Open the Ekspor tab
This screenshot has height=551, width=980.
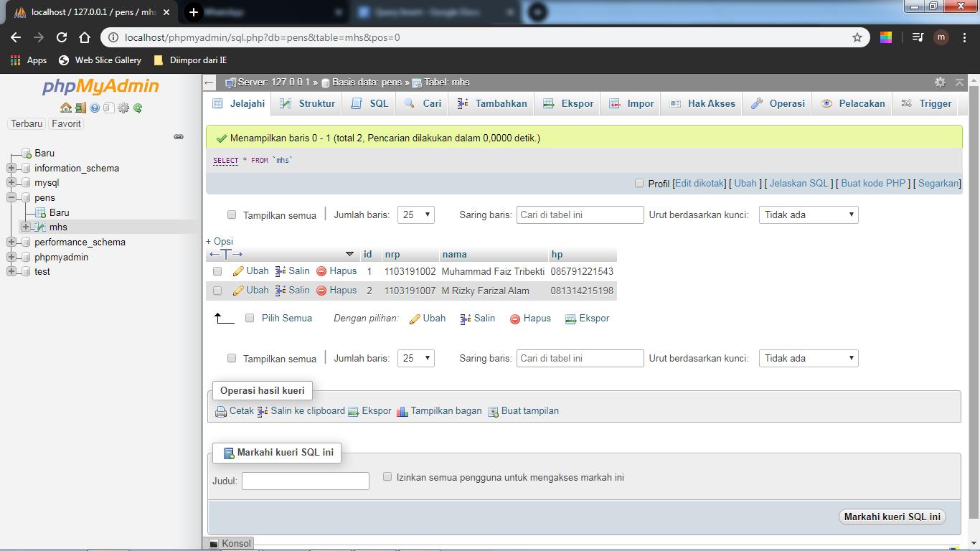click(x=568, y=103)
